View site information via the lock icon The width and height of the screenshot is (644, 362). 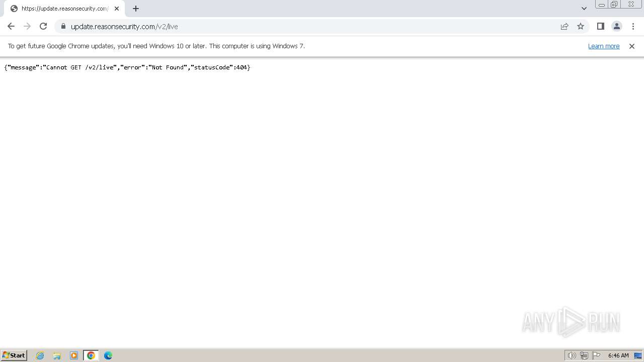63,27
